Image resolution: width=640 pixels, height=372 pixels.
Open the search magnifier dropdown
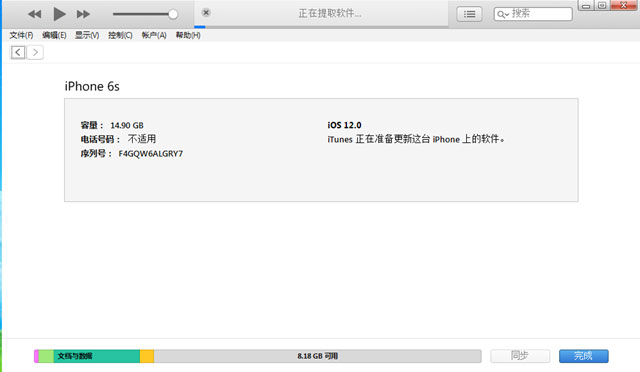pyautogui.click(x=502, y=14)
